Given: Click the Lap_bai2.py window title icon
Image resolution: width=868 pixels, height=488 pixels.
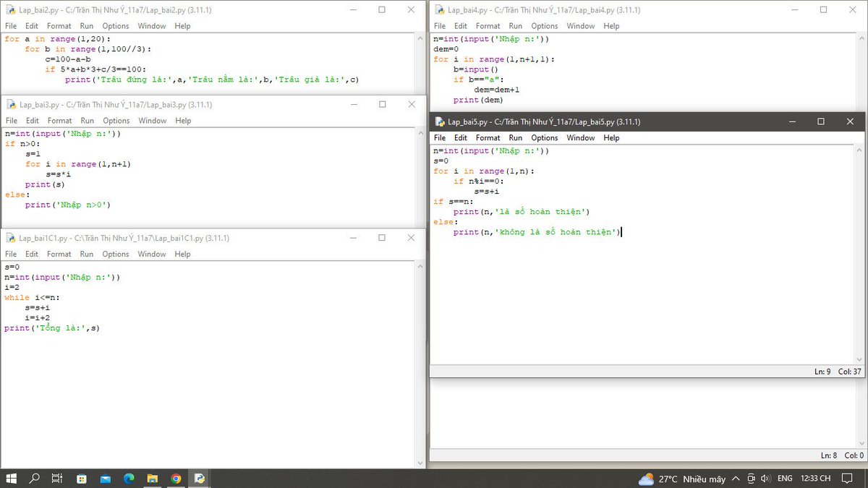Looking at the screenshot, I should pyautogui.click(x=11, y=10).
